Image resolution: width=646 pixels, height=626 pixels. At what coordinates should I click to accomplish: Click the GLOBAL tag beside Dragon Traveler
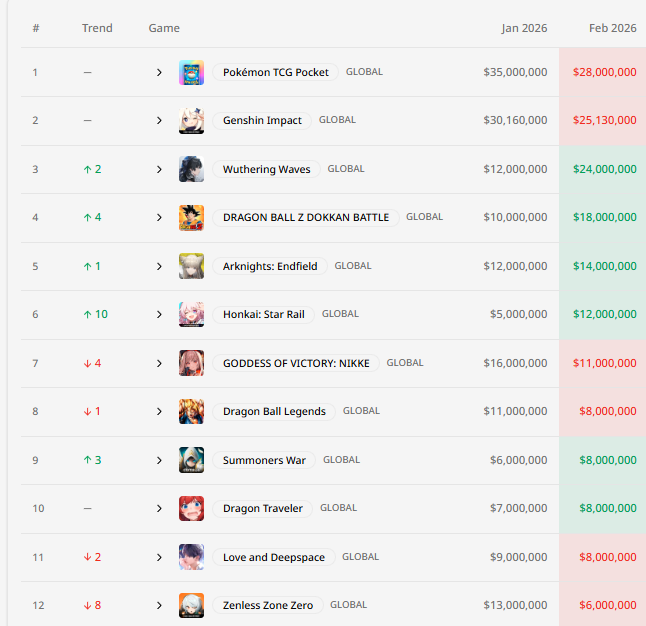339,508
